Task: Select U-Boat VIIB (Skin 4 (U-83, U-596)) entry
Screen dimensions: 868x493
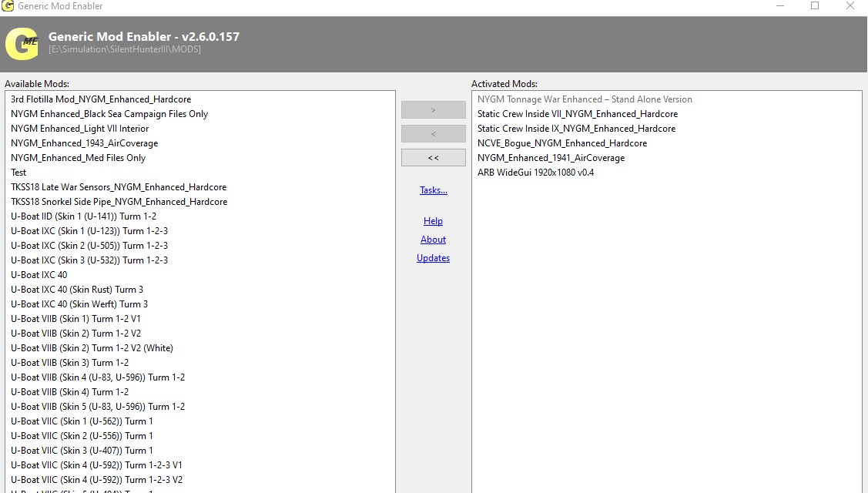Action: point(98,377)
